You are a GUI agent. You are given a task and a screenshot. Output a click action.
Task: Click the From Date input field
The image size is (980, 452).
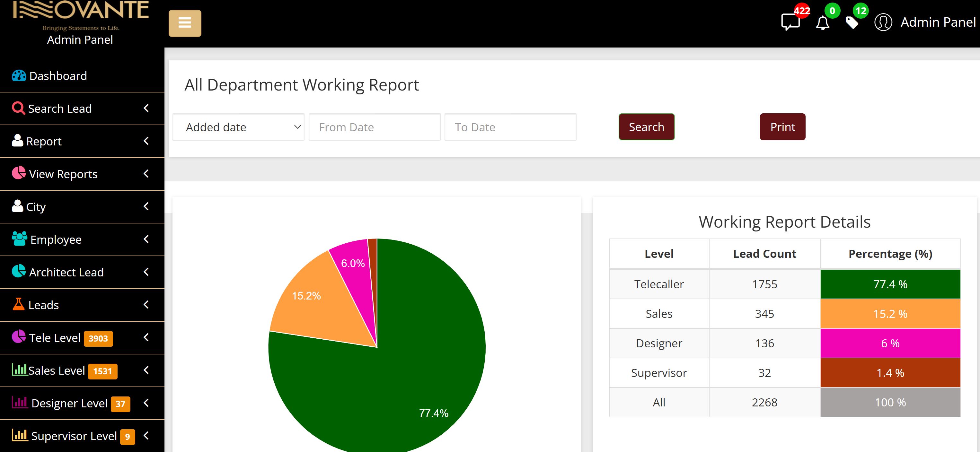374,127
